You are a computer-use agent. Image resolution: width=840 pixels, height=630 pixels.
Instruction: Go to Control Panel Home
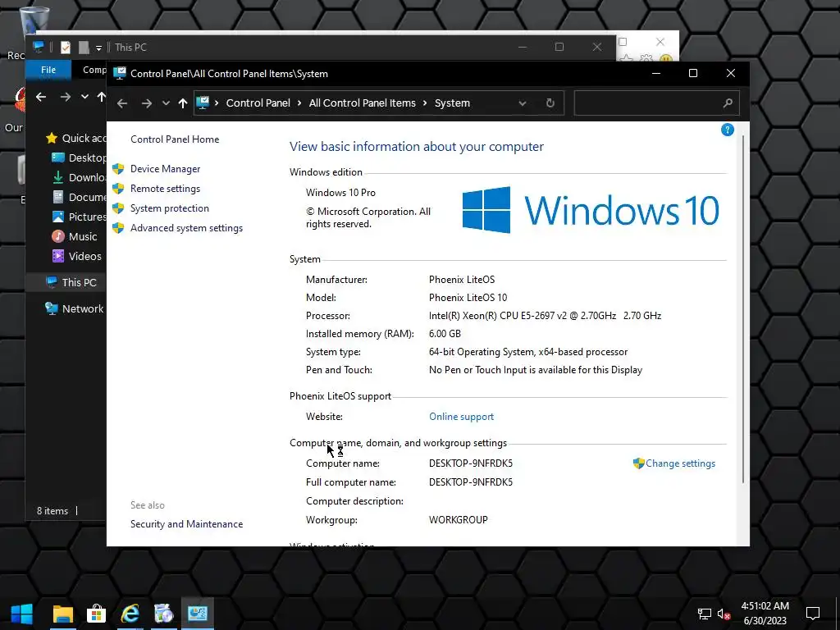pyautogui.click(x=175, y=139)
